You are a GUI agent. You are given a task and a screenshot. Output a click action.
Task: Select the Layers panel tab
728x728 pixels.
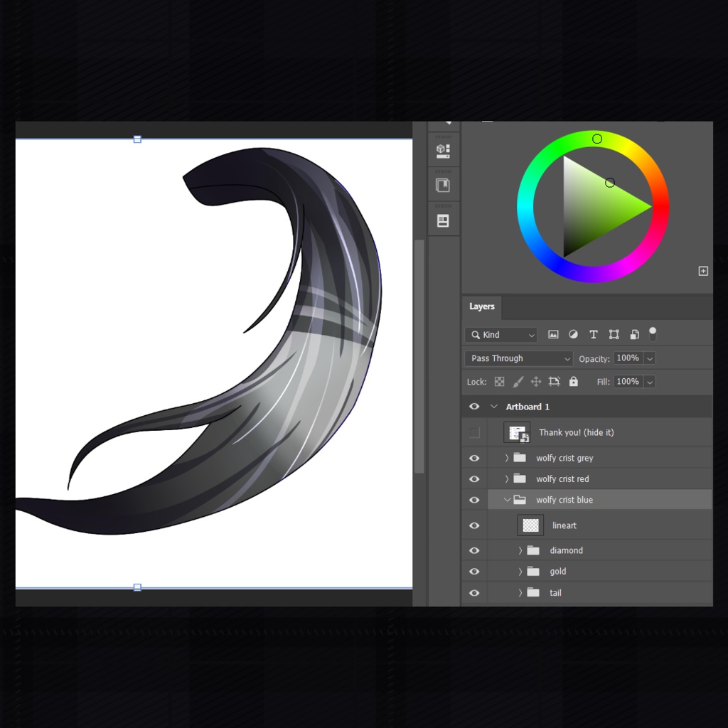pyautogui.click(x=481, y=307)
